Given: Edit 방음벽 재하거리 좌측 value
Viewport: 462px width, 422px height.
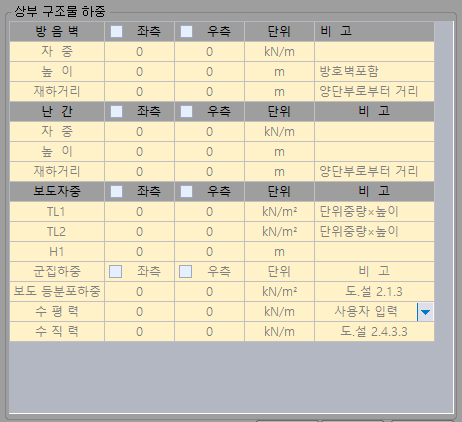Looking at the screenshot, I should 139,92.
